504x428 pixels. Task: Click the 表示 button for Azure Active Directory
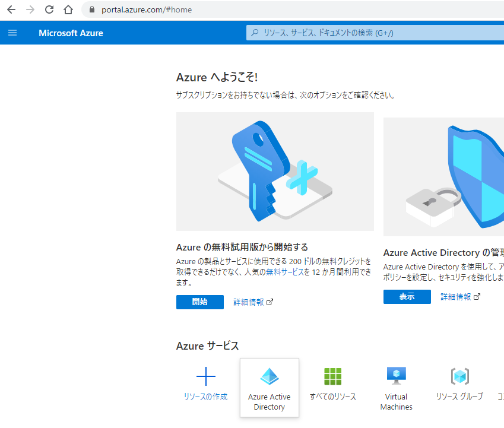407,297
